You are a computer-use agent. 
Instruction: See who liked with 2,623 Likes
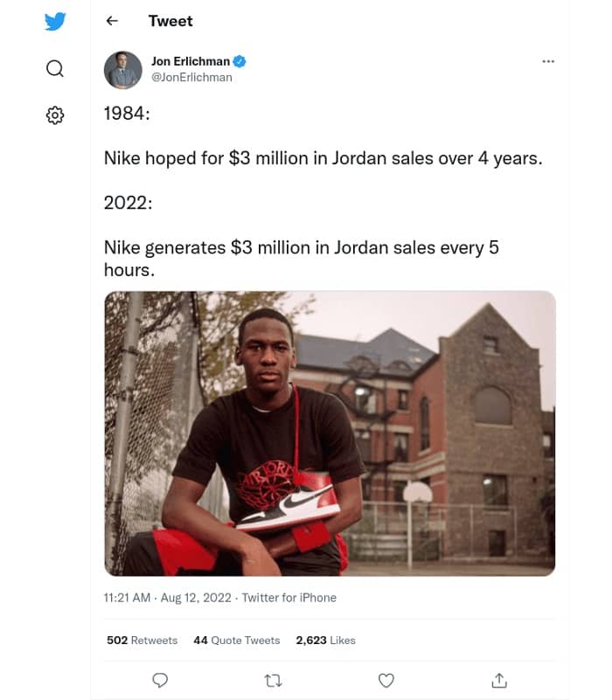(325, 641)
